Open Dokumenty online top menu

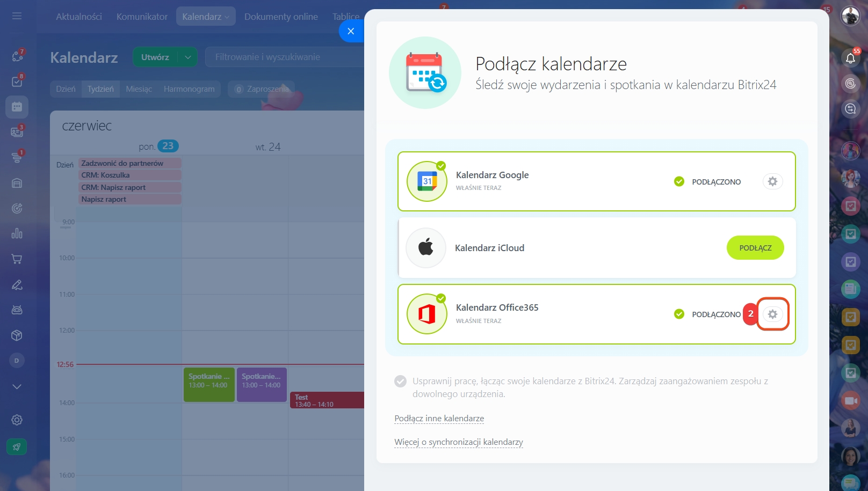click(281, 17)
